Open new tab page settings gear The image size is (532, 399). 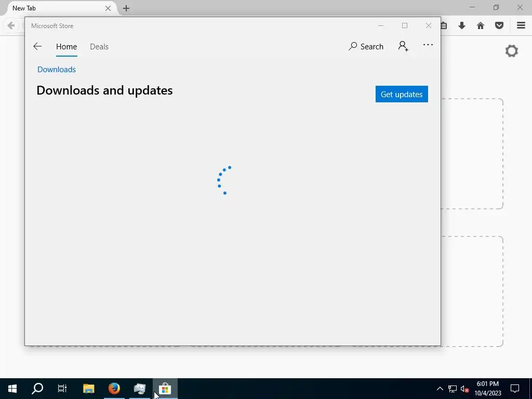coord(512,51)
